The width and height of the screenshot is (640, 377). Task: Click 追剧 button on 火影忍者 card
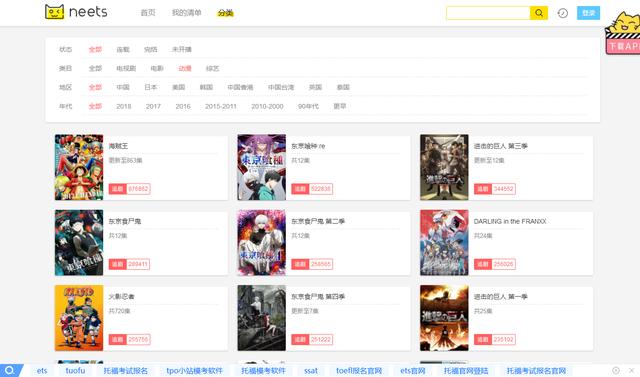coord(118,339)
